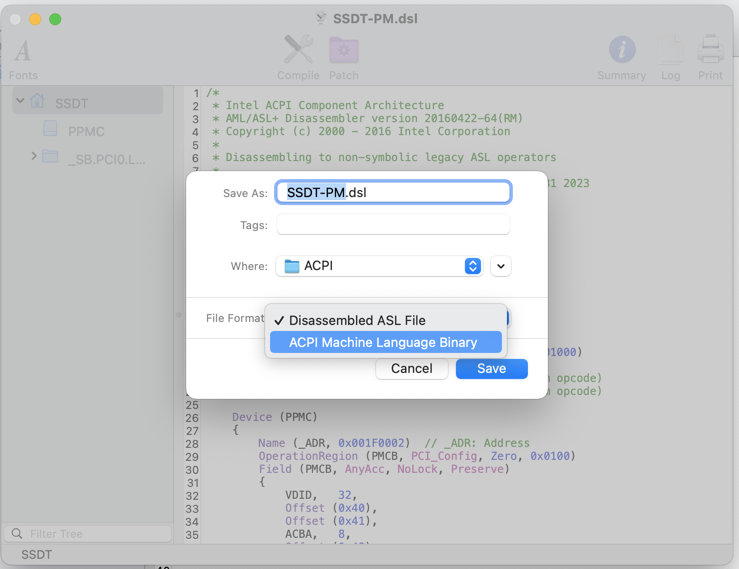The width and height of the screenshot is (739, 569).
Task: Click the SSDT home icon in tree
Action: click(x=38, y=101)
